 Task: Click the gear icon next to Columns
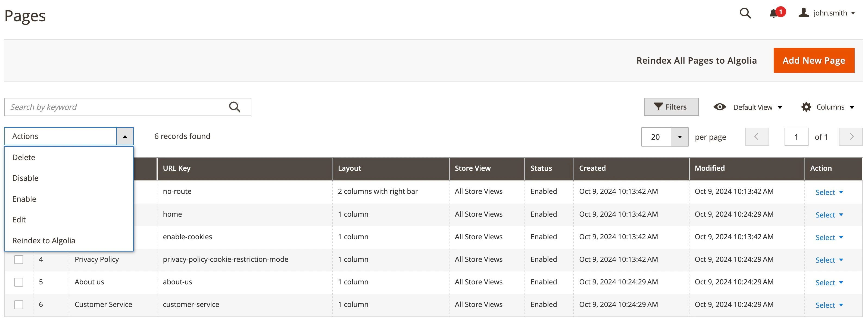coord(806,107)
